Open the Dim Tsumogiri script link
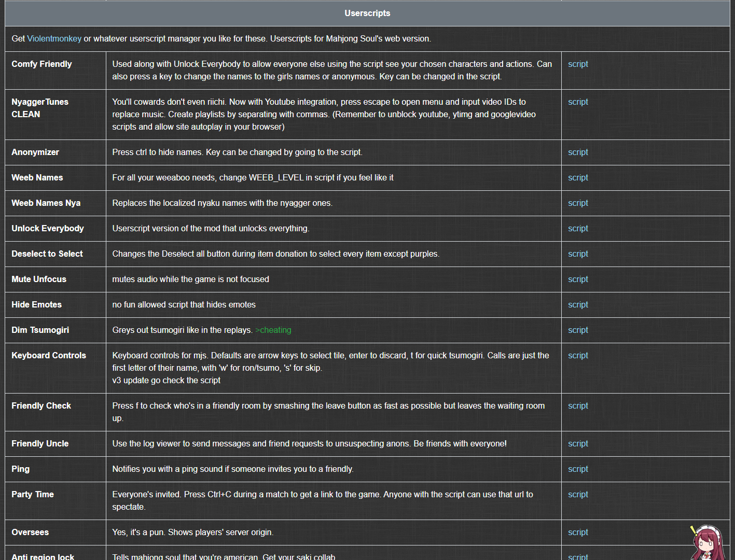Viewport: 735px width, 560px height. (x=578, y=330)
